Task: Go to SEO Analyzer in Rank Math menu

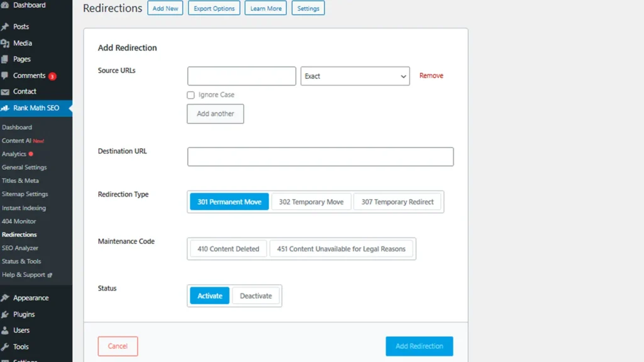Action: coord(20,248)
